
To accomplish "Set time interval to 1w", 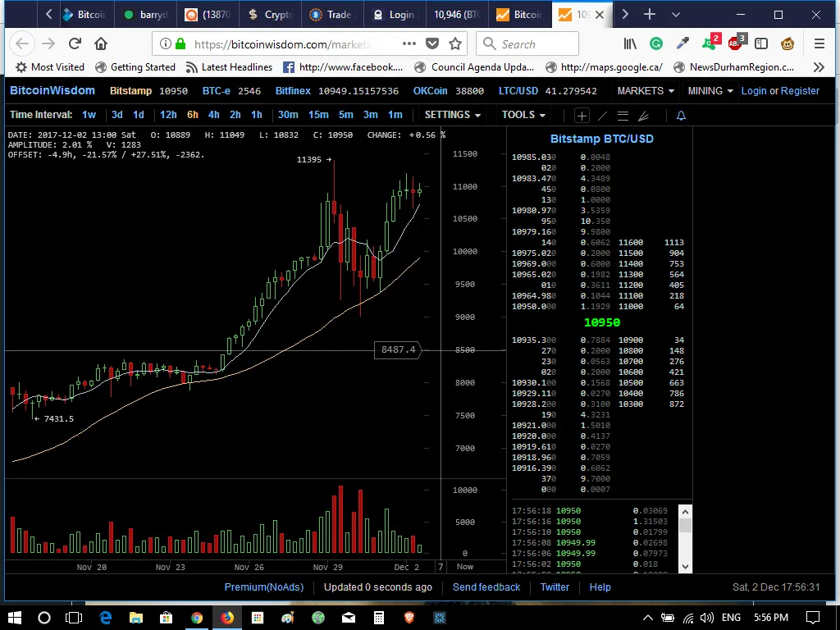I will pyautogui.click(x=89, y=115).
